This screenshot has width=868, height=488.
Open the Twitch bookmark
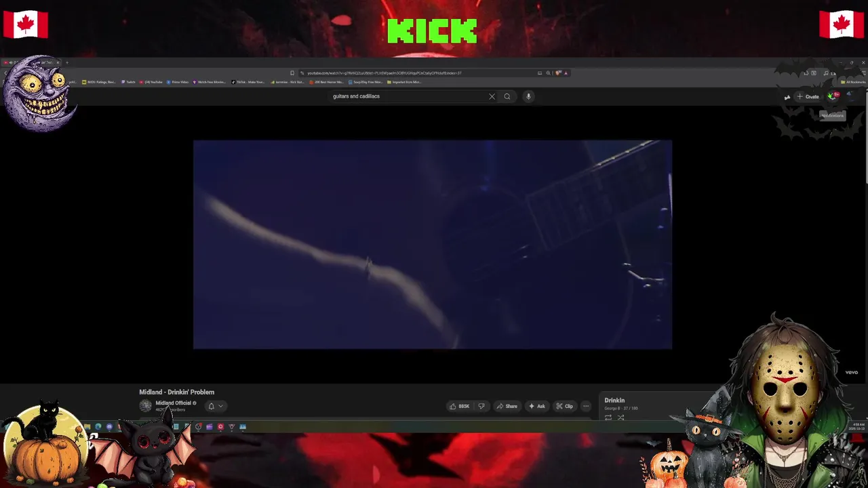click(x=128, y=82)
